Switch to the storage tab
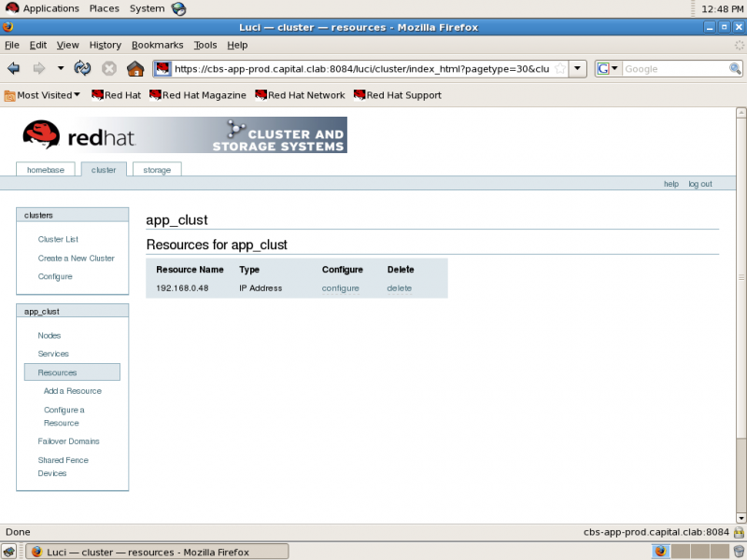This screenshot has width=747, height=560. (157, 170)
